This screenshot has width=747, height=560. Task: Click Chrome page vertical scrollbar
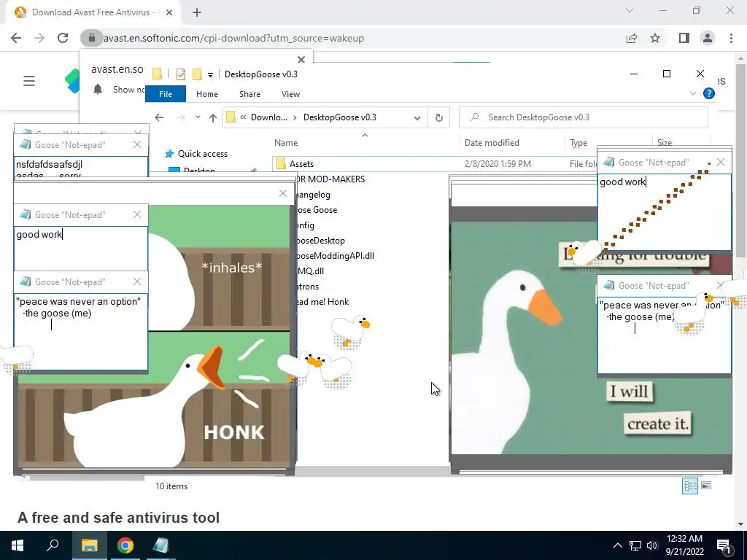pyautogui.click(x=740, y=162)
